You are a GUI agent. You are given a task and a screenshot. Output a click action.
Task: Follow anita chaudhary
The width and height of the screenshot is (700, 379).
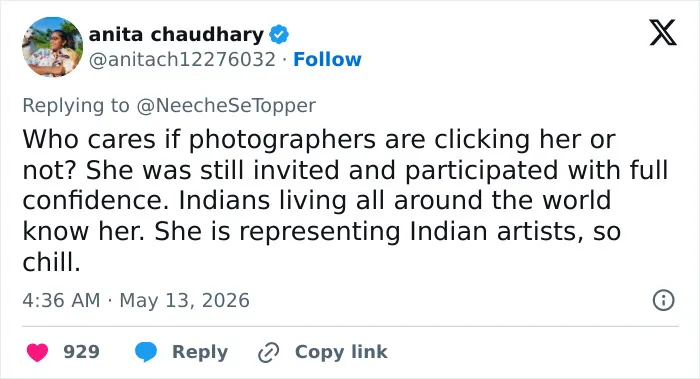327,59
